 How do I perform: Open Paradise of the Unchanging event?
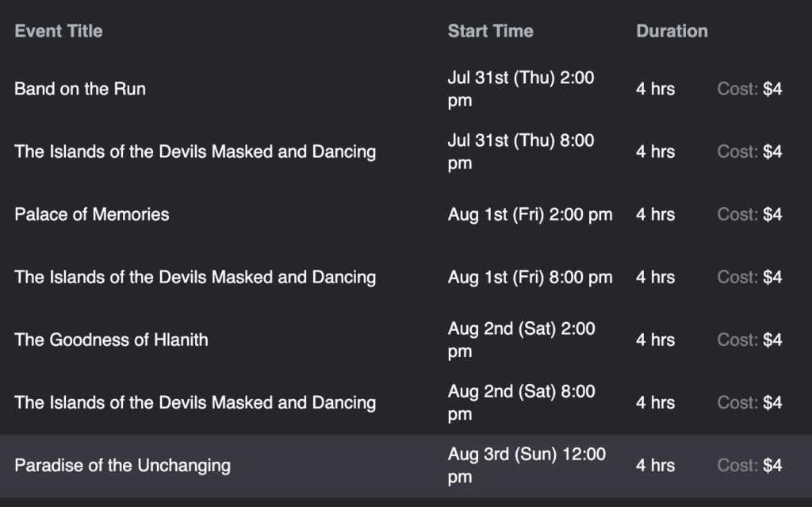coord(122,465)
